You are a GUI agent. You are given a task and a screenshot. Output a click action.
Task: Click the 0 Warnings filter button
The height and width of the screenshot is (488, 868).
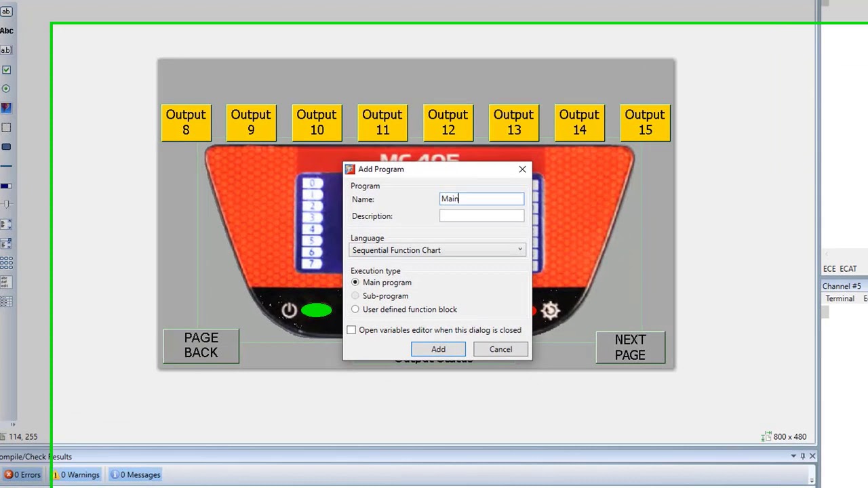pos(76,474)
